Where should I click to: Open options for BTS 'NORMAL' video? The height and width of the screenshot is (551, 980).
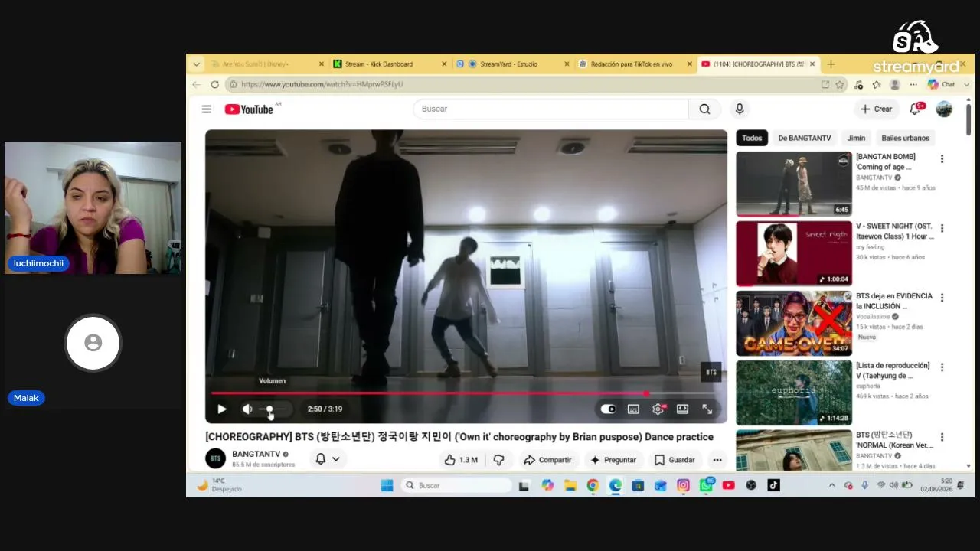[942, 437]
